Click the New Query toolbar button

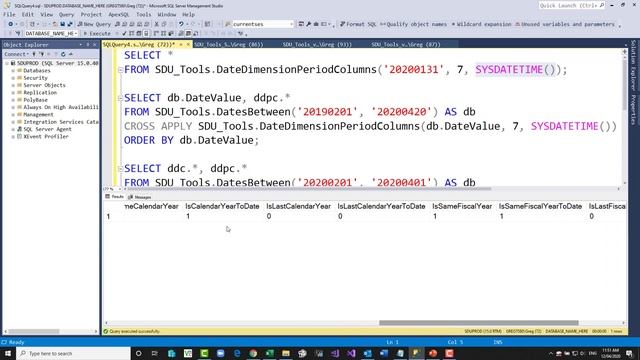click(x=95, y=24)
